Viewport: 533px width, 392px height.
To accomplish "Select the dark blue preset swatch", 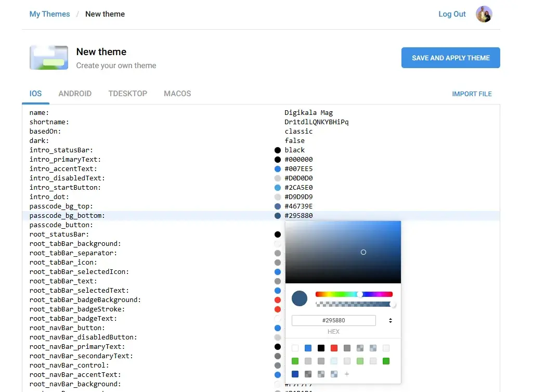I will [294, 374].
